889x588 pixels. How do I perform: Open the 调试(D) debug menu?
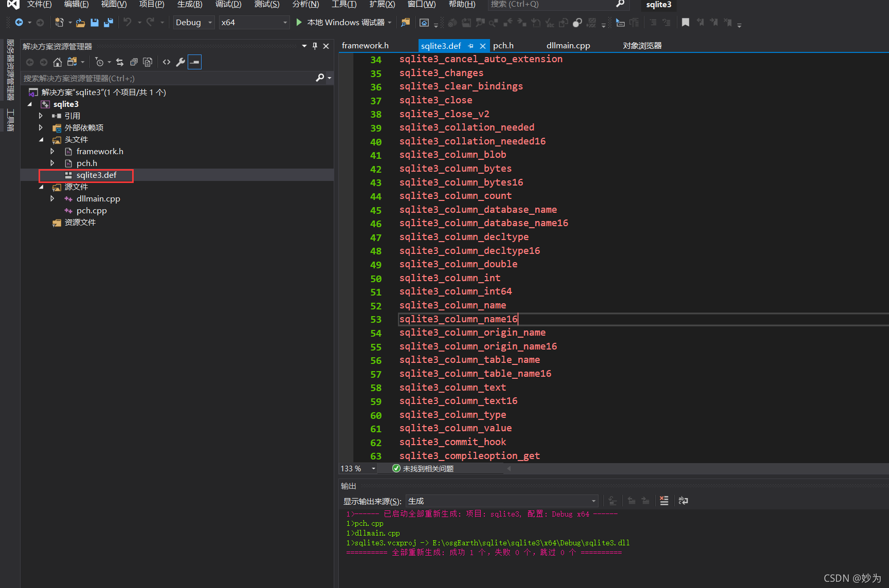[x=228, y=4]
